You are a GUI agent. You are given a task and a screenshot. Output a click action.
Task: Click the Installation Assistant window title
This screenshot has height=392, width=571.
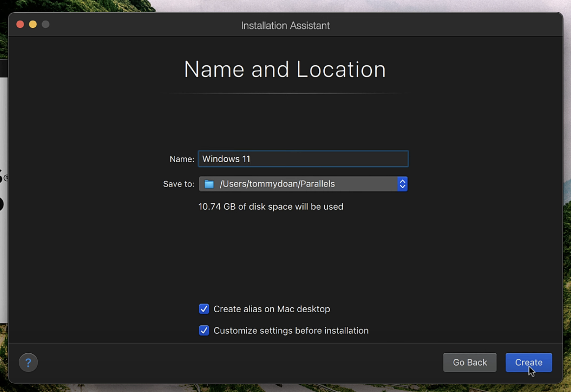click(x=285, y=25)
